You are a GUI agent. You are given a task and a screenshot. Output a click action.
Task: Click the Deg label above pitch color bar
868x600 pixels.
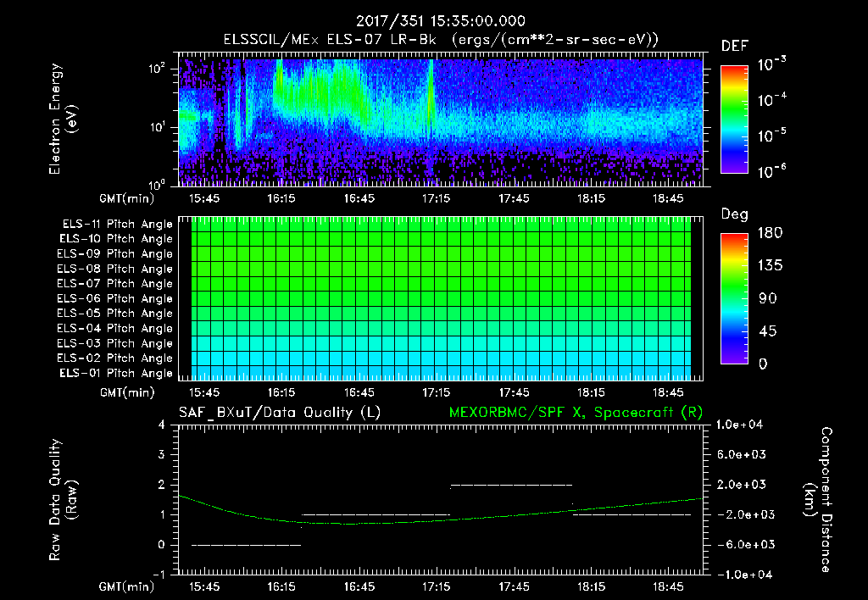735,214
